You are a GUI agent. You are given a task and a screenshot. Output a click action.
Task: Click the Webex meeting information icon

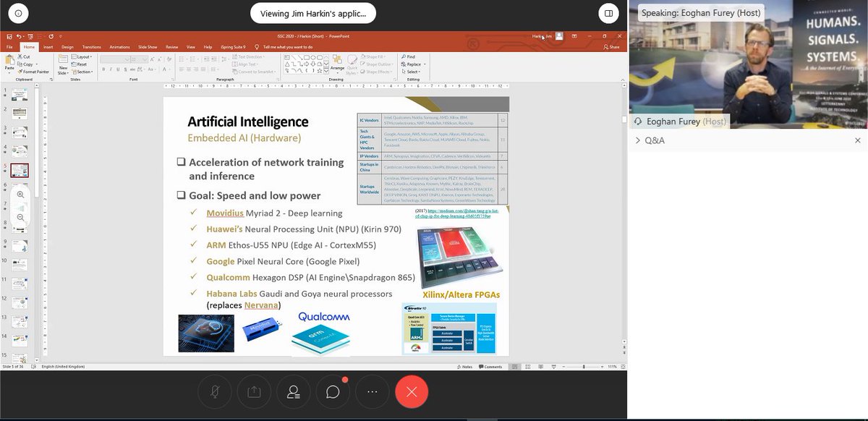[18, 12]
